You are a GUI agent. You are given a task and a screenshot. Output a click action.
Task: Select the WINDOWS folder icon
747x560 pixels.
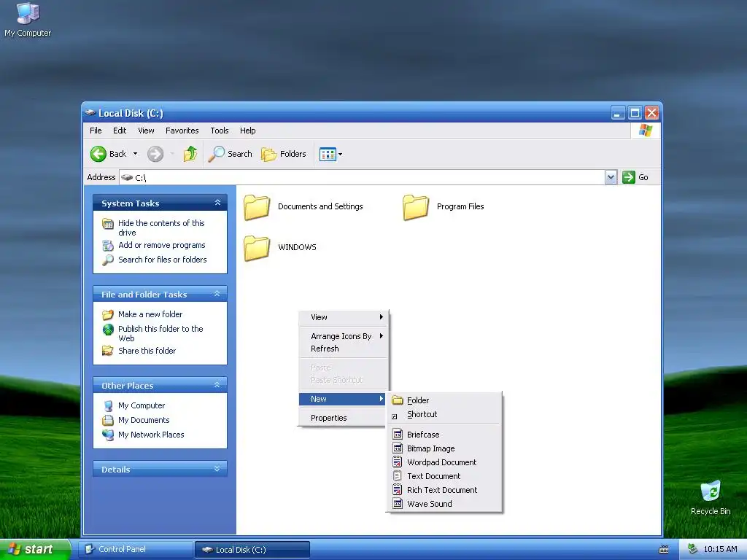(257, 248)
